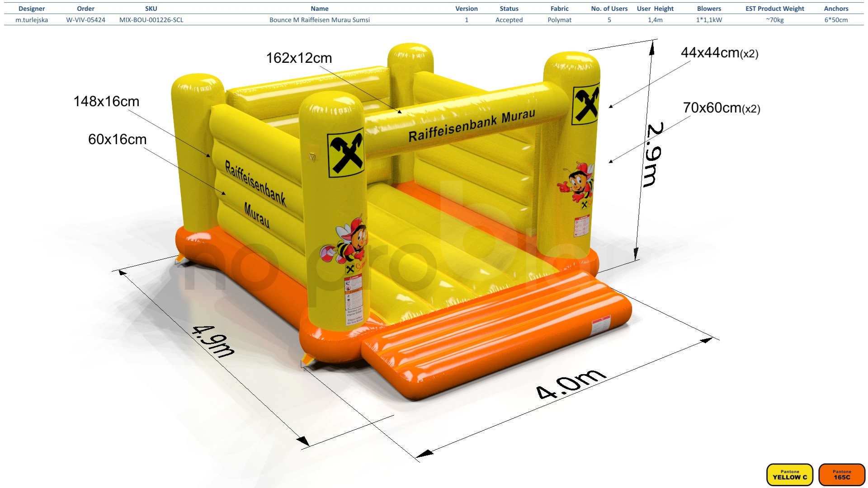868x488 pixels.
Task: Click the '70x60cm(x2)' dimension label
Action: (722, 108)
